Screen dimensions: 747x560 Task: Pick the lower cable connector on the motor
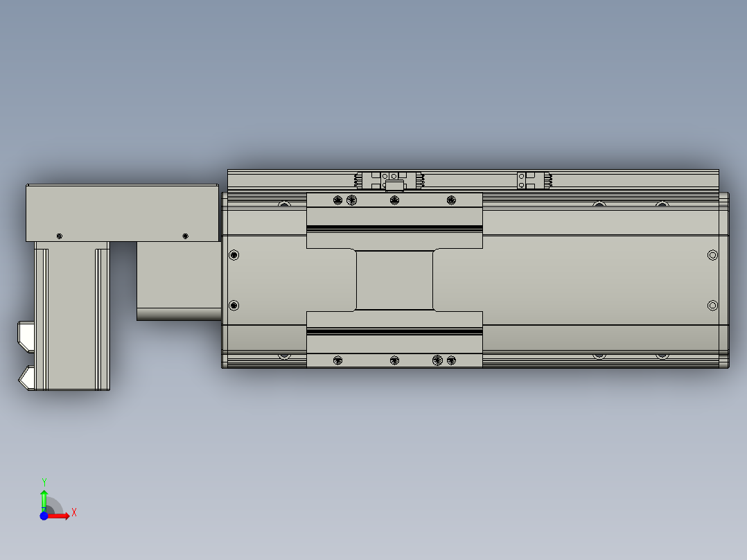click(26, 377)
